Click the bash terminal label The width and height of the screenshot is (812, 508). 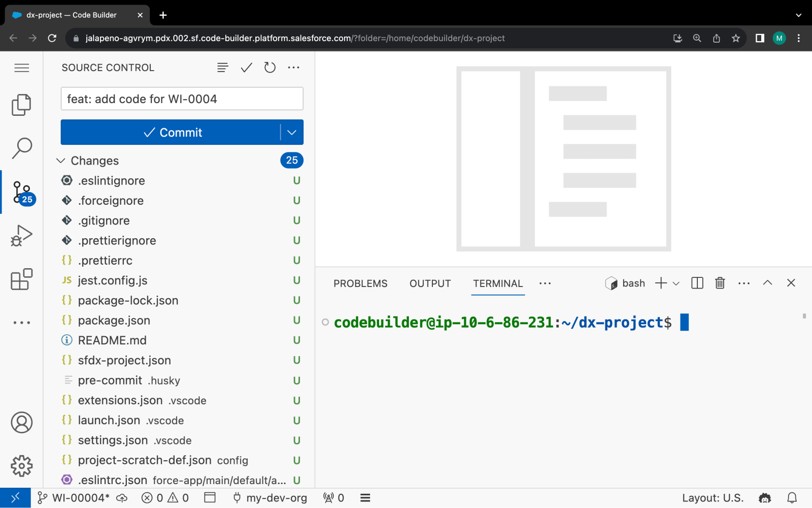tap(625, 283)
